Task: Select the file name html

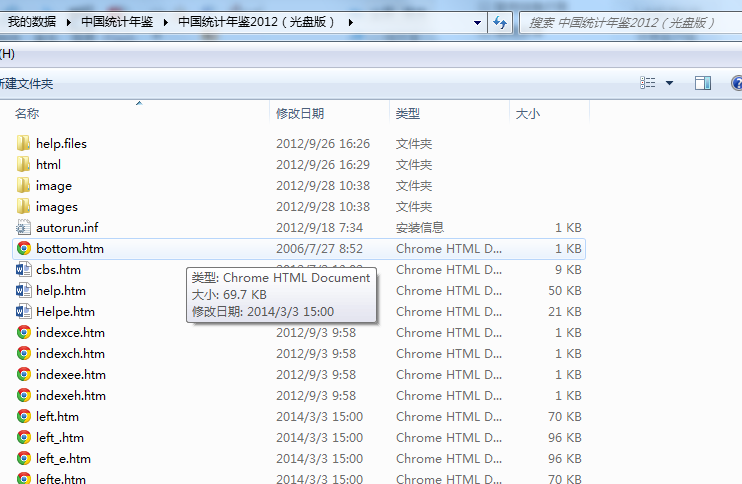Action: point(49,165)
